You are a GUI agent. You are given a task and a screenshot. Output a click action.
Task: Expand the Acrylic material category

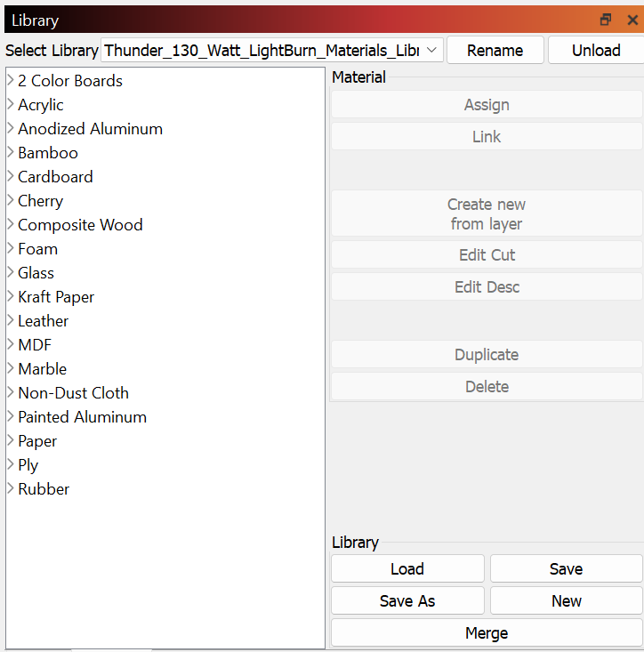point(11,105)
